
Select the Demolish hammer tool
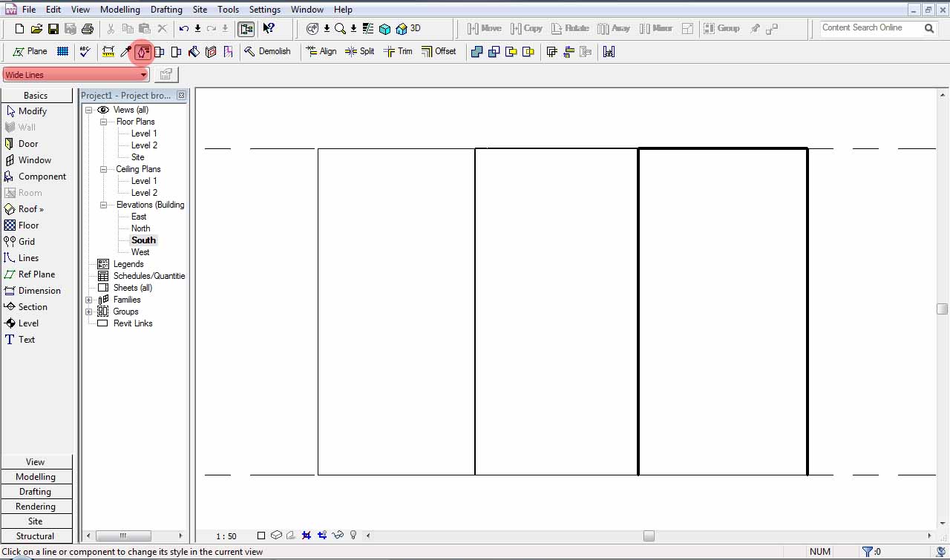pos(267,52)
